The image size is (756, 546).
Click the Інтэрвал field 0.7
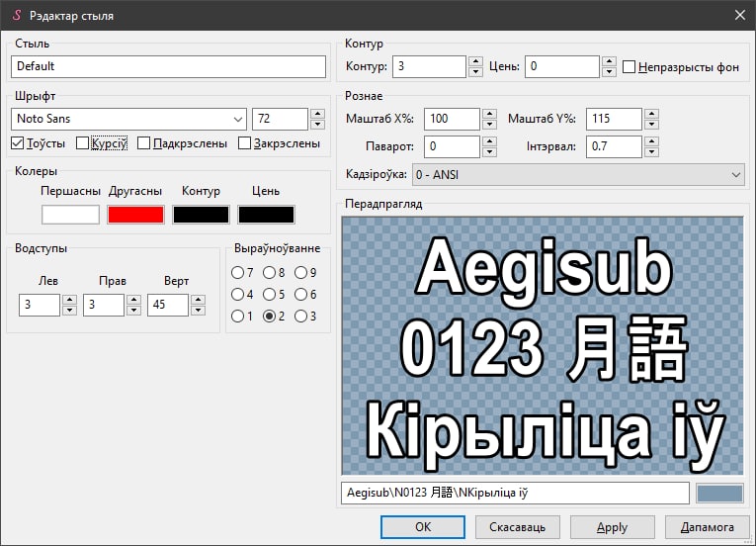[x=615, y=146]
